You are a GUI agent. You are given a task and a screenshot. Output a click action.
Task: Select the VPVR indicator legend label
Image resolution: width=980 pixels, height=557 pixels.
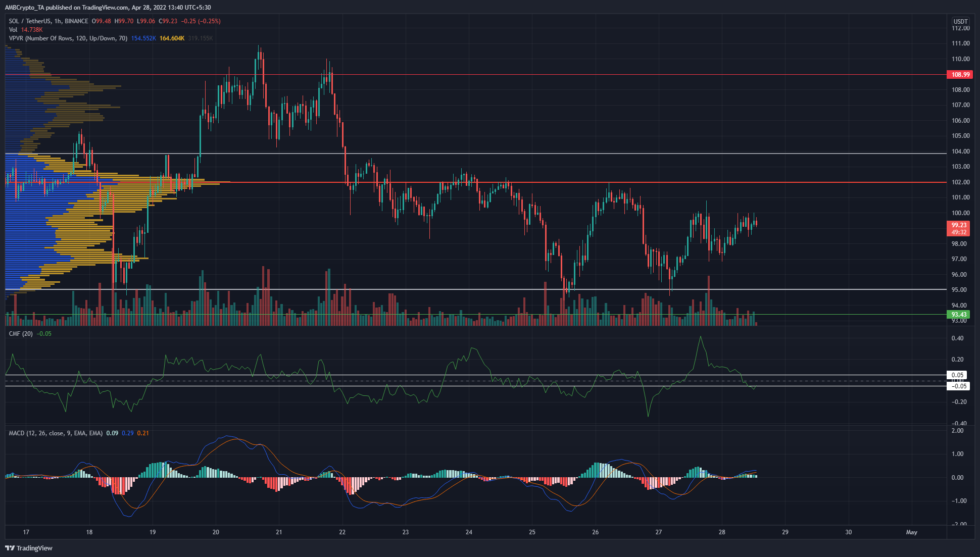(x=68, y=38)
